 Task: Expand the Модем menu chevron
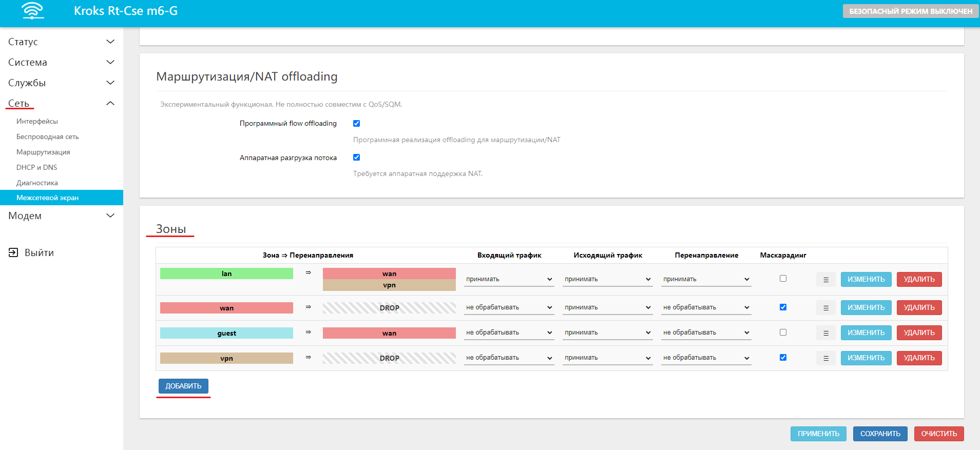(x=110, y=216)
